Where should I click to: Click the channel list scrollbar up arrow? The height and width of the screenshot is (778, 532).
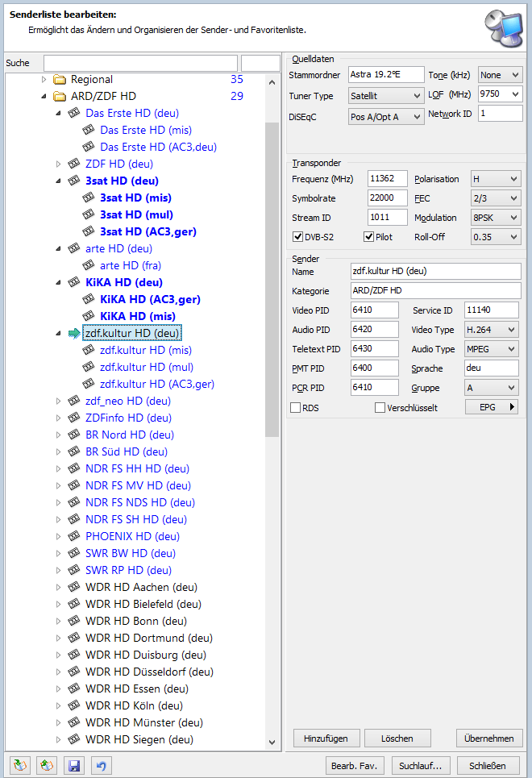coord(272,82)
